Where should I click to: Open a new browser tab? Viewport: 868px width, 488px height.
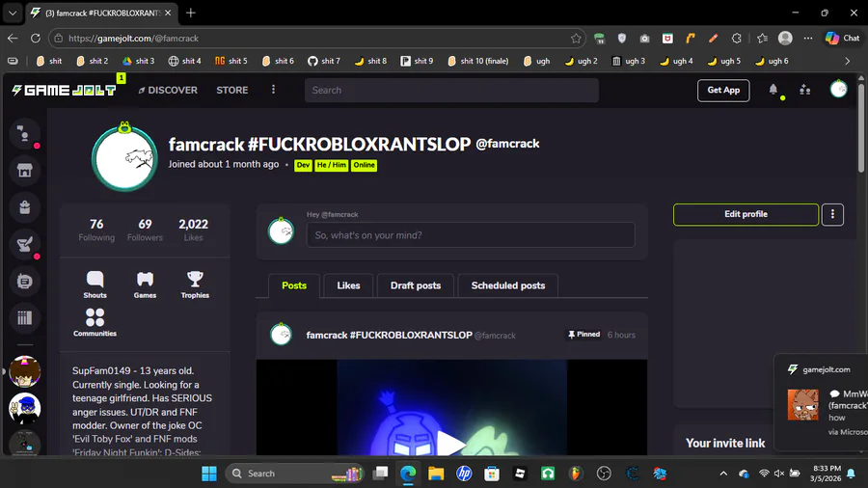click(190, 13)
